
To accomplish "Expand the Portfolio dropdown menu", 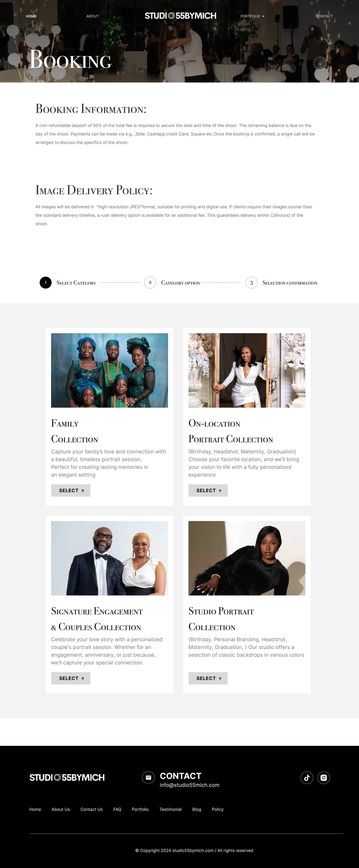I will point(252,16).
